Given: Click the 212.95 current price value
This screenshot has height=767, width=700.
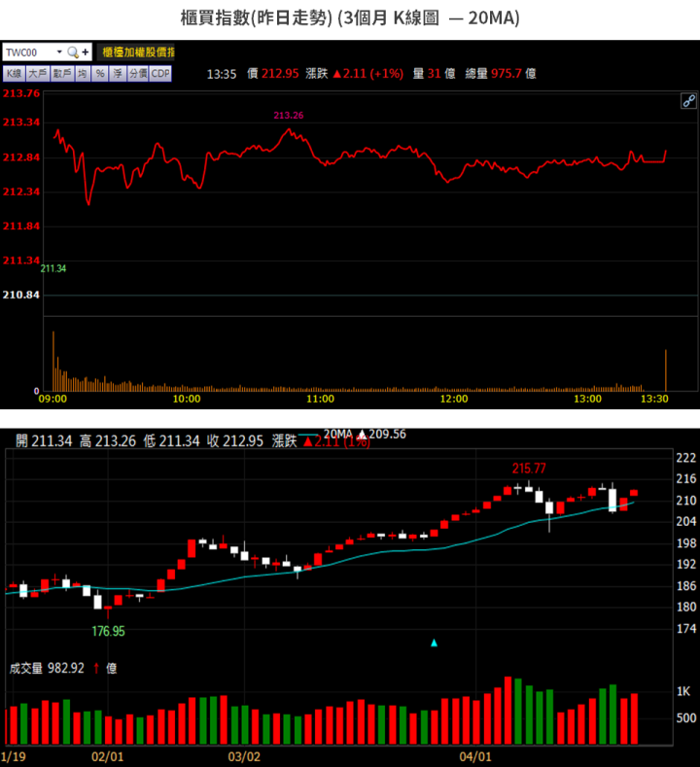Looking at the screenshot, I should point(280,74).
